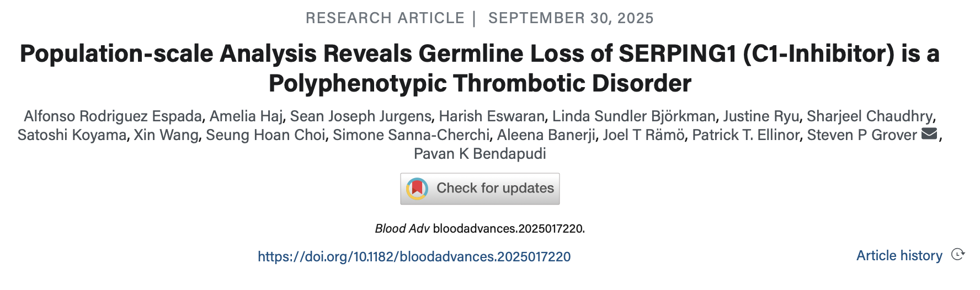Click author Xin Wang
Viewport: 980px width, 290px height.
pos(166,135)
